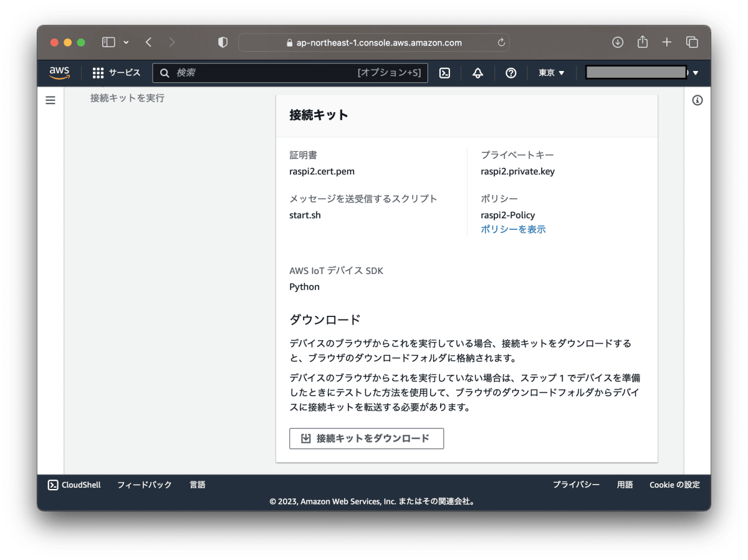Select the Python SDK value

(304, 287)
